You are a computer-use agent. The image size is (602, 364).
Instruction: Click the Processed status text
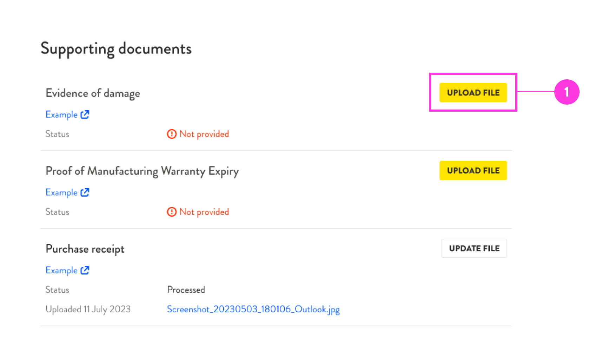point(186,290)
